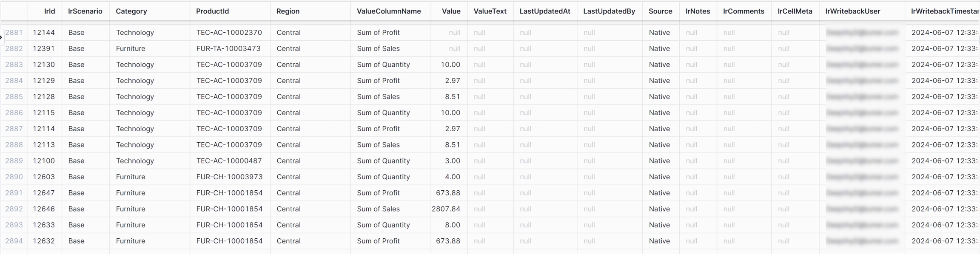Select the FUR-TA-10003473 product cell

click(x=228, y=49)
